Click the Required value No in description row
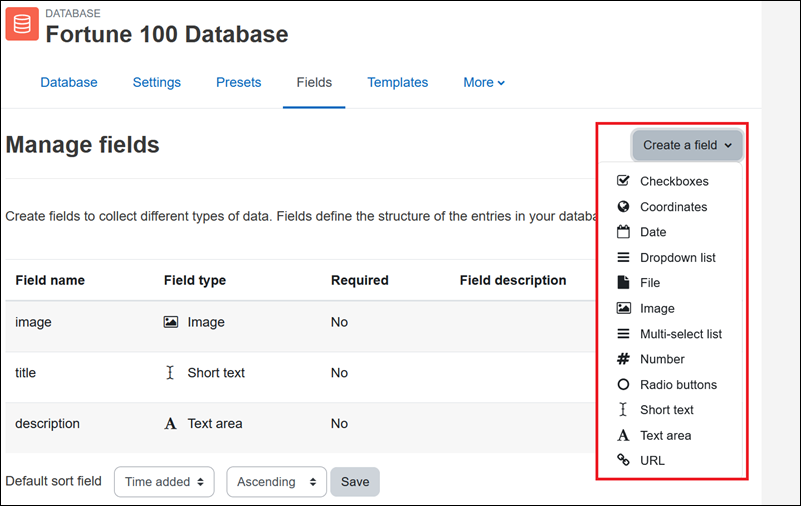 pos(339,423)
